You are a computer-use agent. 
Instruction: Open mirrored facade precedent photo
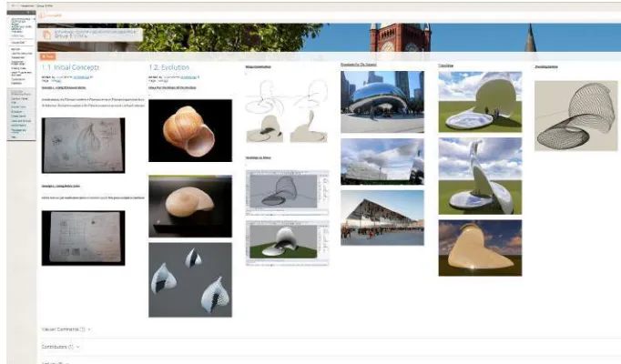[382, 161]
